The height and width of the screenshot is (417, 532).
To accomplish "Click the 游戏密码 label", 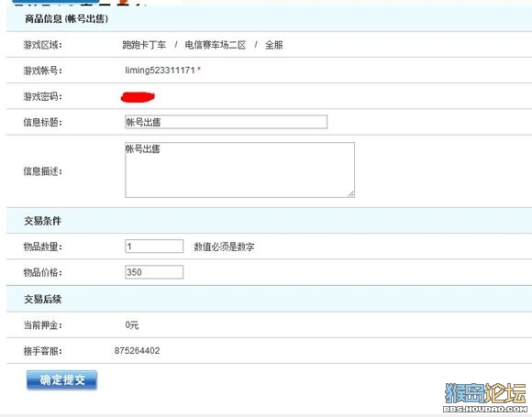I will click(43, 96).
